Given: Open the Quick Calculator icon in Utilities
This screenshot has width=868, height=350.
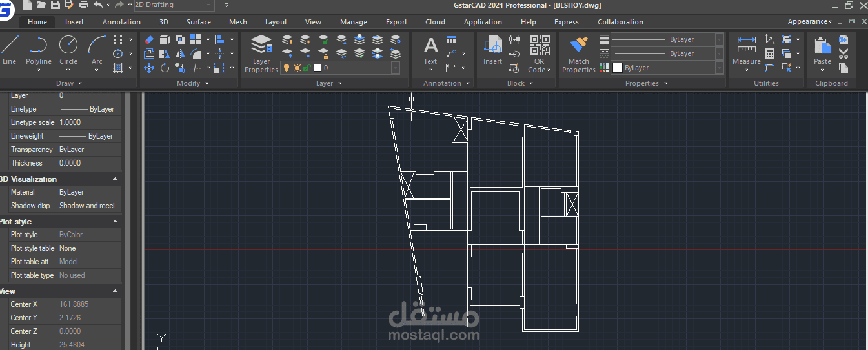Looking at the screenshot, I should click(770, 53).
